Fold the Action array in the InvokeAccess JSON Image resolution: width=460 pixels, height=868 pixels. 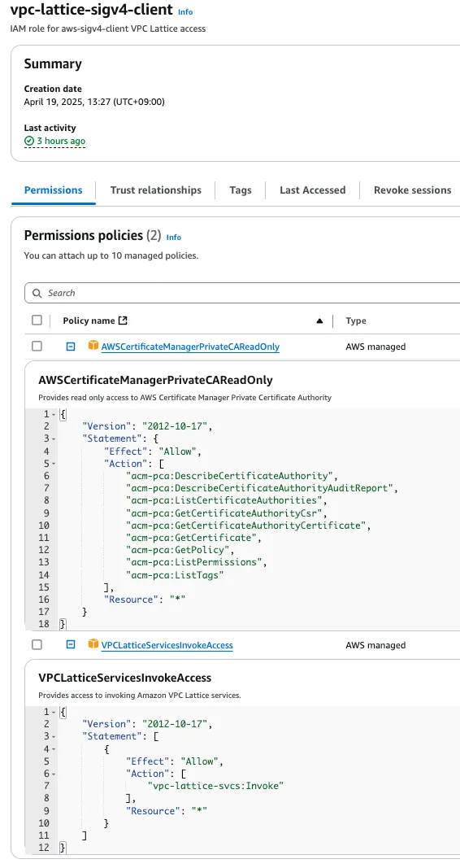54,774
